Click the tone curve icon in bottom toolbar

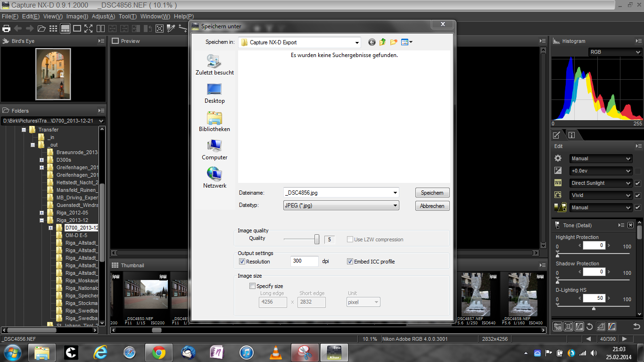click(579, 326)
